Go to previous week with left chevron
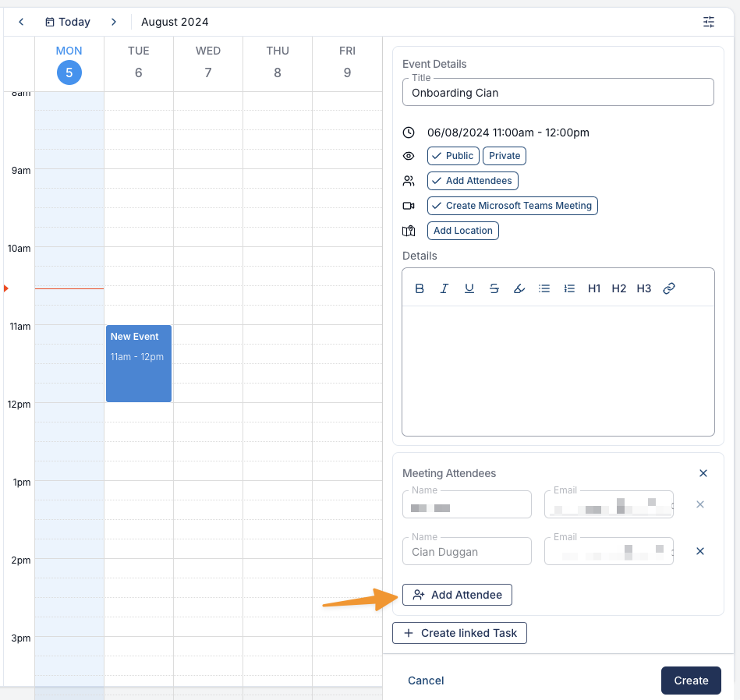Image resolution: width=740 pixels, height=700 pixels. coord(21,22)
